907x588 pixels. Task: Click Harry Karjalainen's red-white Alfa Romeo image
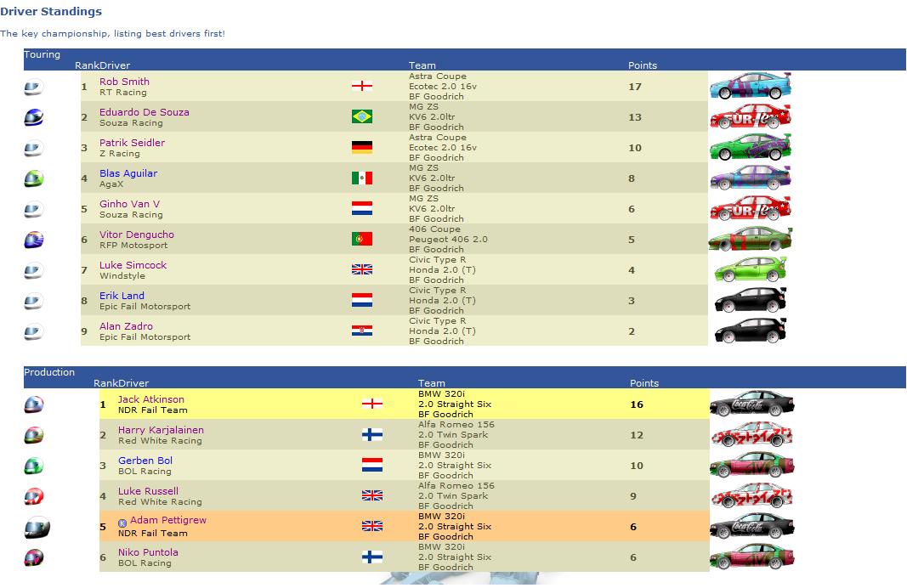752,435
